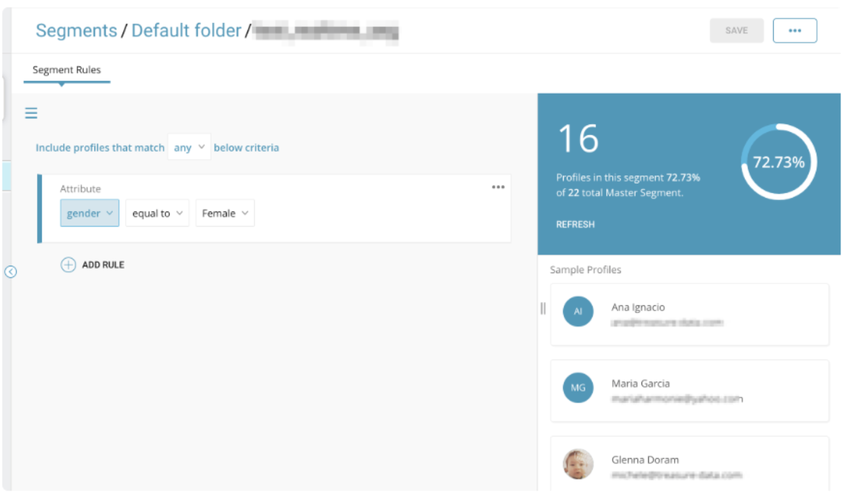The width and height of the screenshot is (843, 504).
Task: Click the 72.73% circular progress indicator
Action: point(778,162)
